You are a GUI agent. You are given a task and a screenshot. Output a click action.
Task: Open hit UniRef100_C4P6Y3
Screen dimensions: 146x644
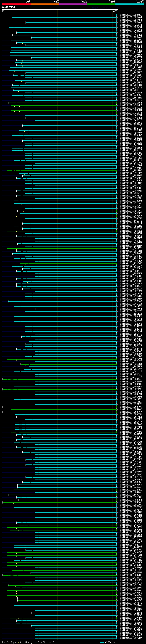point(131,32)
